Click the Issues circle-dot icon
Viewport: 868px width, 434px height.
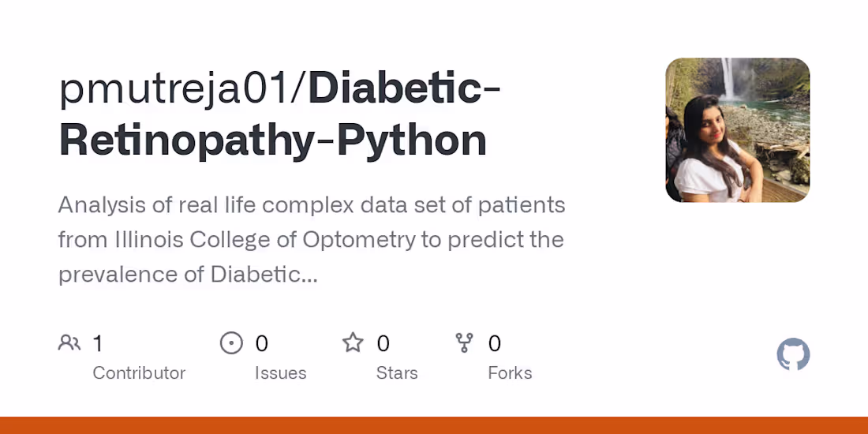(231, 342)
